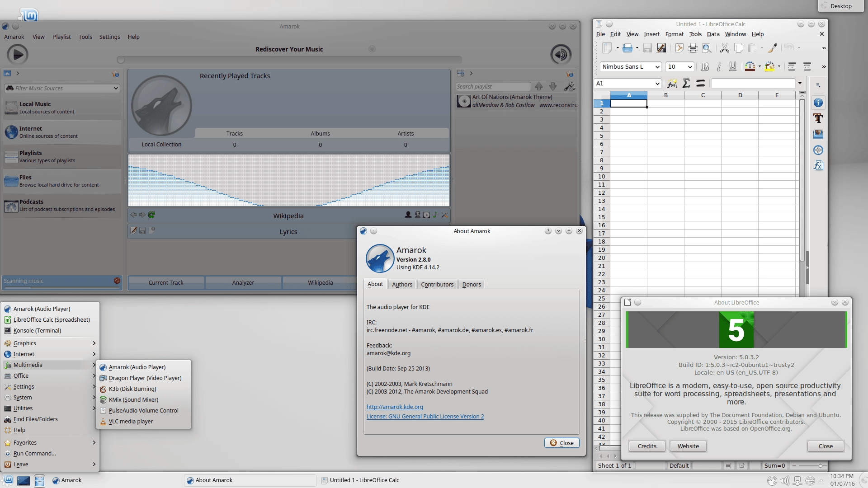Click Analyzer applet button in Amarok

(243, 282)
